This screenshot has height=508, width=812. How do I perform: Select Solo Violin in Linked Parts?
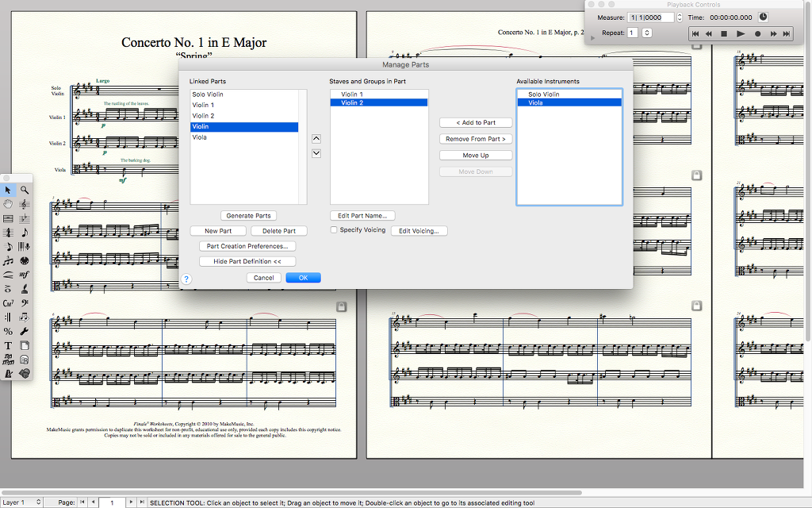click(244, 94)
